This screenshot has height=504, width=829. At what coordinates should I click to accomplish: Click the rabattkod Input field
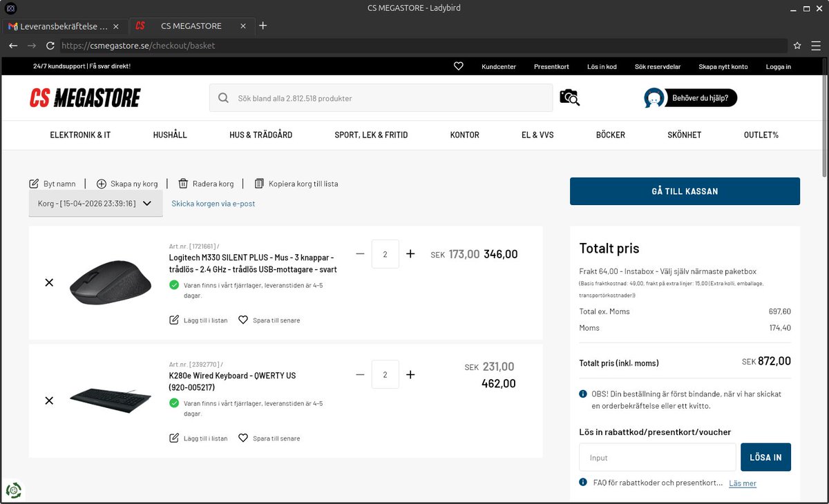[658, 457]
